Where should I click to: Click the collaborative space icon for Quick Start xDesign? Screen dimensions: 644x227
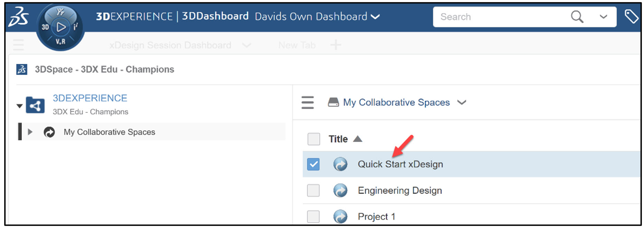tap(340, 164)
